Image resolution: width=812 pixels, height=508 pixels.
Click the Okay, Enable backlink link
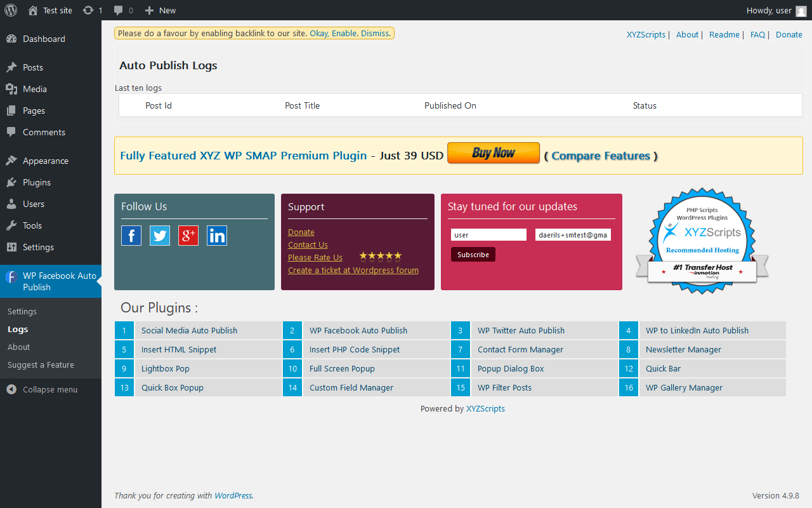tap(334, 33)
